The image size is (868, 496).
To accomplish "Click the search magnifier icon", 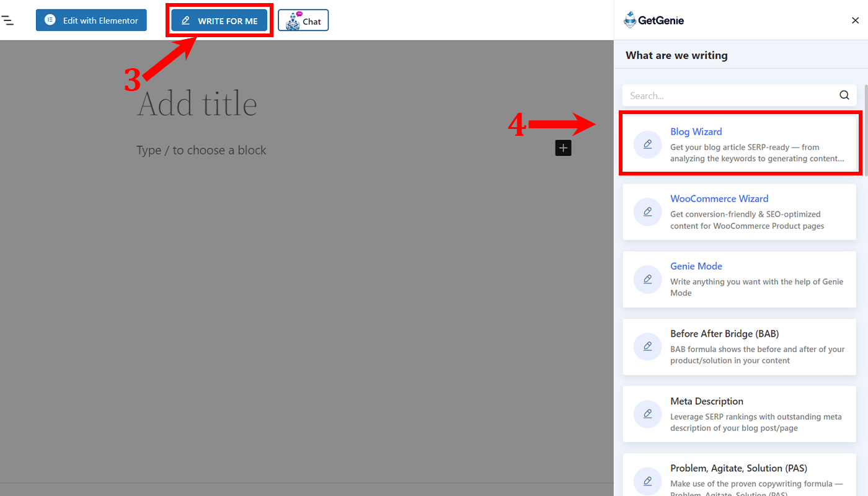I will (844, 95).
